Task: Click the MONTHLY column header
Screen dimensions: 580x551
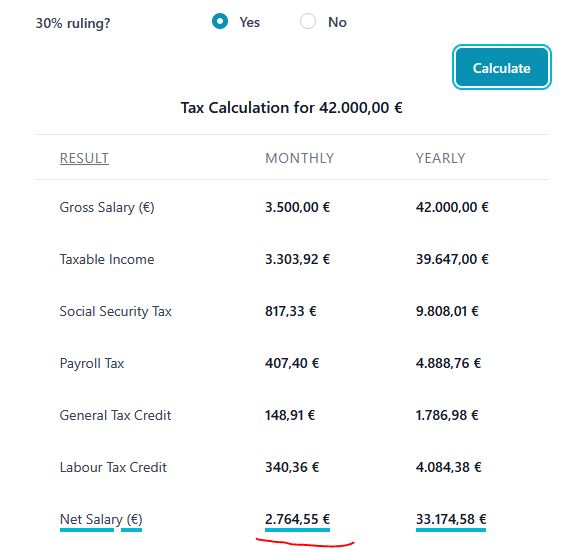Action: click(300, 158)
